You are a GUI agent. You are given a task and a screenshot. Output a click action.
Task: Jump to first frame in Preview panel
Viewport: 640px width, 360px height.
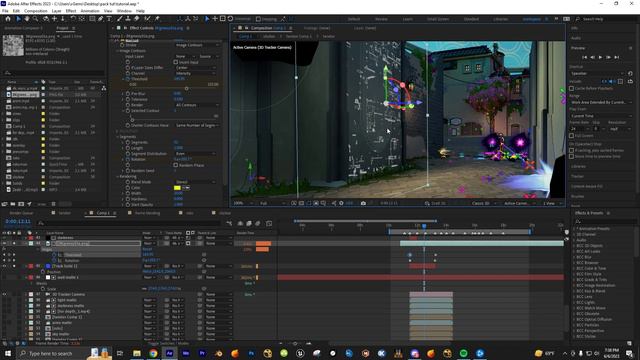[x=584, y=58]
